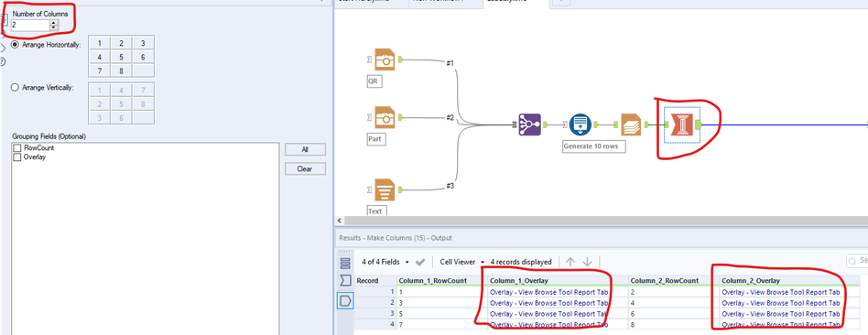The height and width of the screenshot is (335, 868).
Task: Click the Text annotation label
Action: [376, 211]
